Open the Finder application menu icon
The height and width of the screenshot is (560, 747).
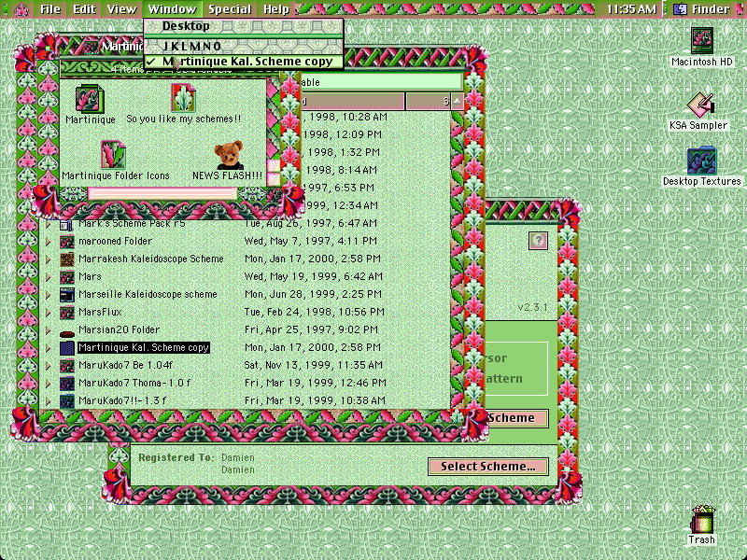pyautogui.click(x=681, y=9)
